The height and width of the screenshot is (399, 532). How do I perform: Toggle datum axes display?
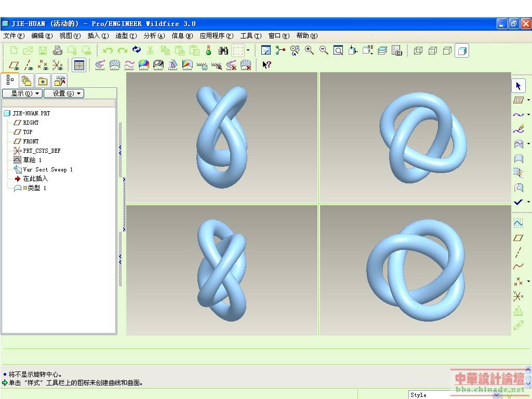point(29,65)
